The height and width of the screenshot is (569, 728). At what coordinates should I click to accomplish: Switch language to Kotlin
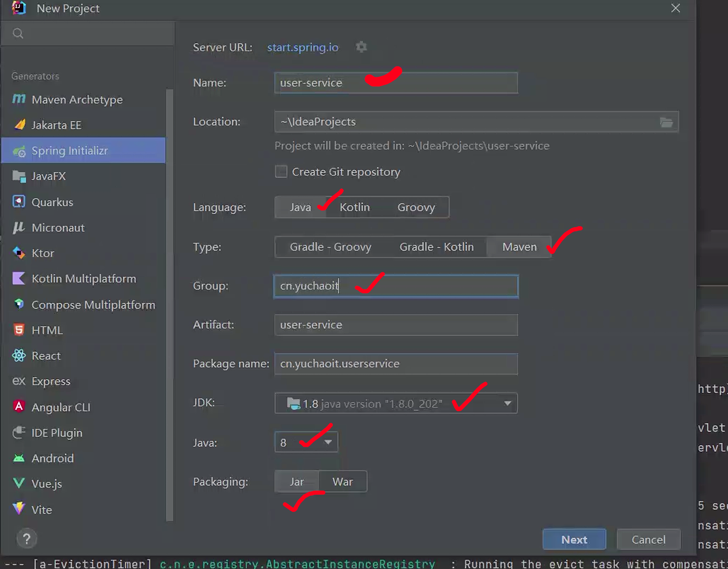coord(355,207)
